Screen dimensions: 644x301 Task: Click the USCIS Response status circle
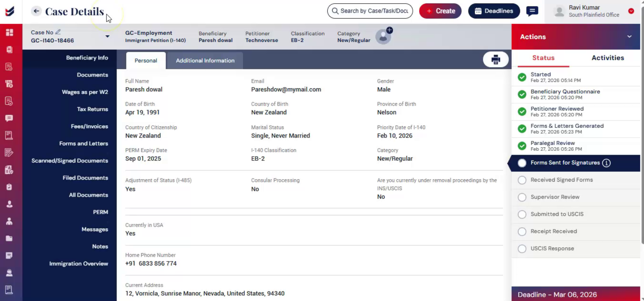[x=522, y=249]
